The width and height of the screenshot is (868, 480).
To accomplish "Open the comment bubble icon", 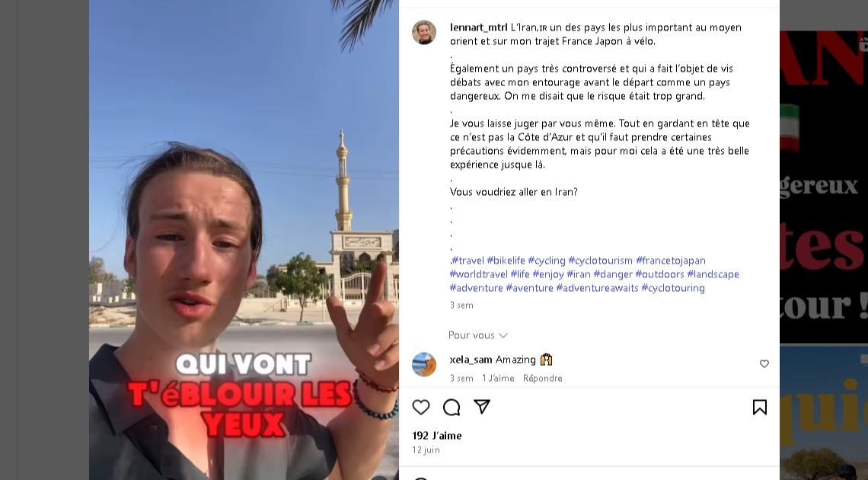I will point(452,408).
